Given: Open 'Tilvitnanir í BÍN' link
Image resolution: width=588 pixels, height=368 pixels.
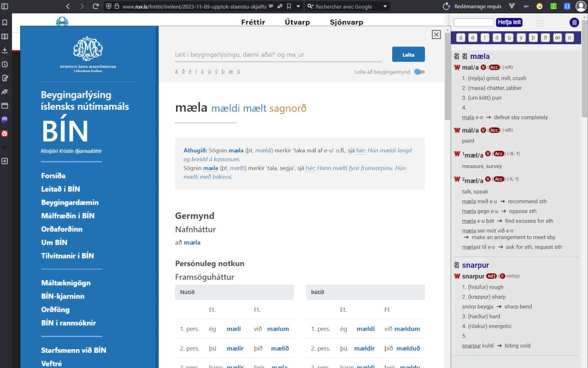Looking at the screenshot, I should pos(68,256).
